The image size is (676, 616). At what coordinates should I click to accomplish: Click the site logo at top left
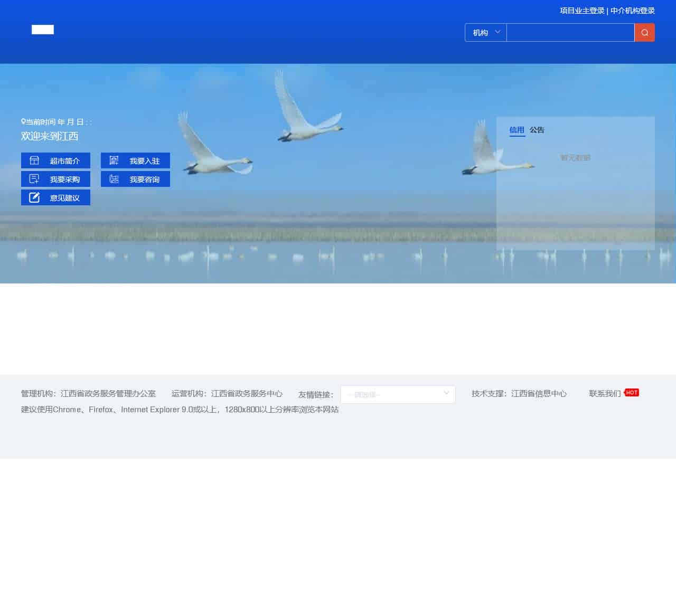(x=42, y=30)
